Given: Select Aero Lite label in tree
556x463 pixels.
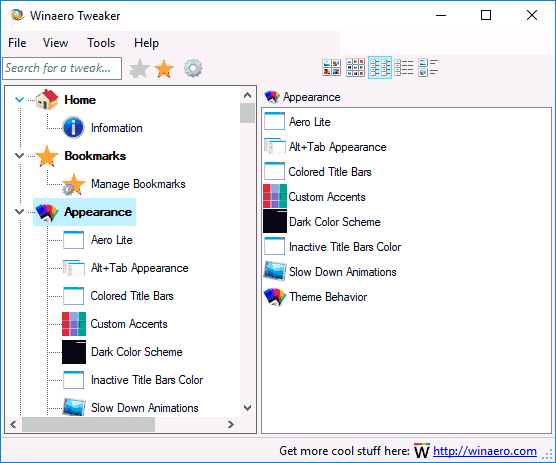Looking at the screenshot, I should click(112, 240).
